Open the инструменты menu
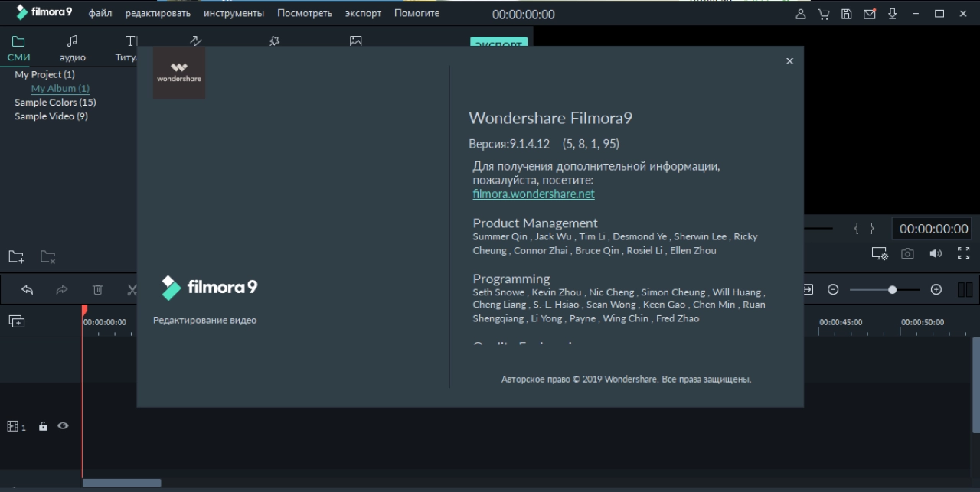This screenshot has height=492, width=980. pos(234,13)
